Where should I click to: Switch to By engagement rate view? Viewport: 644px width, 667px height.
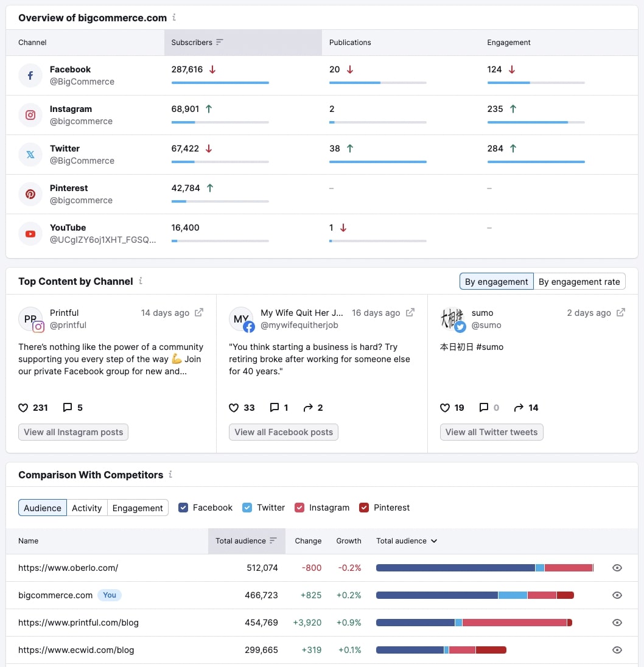tap(579, 281)
